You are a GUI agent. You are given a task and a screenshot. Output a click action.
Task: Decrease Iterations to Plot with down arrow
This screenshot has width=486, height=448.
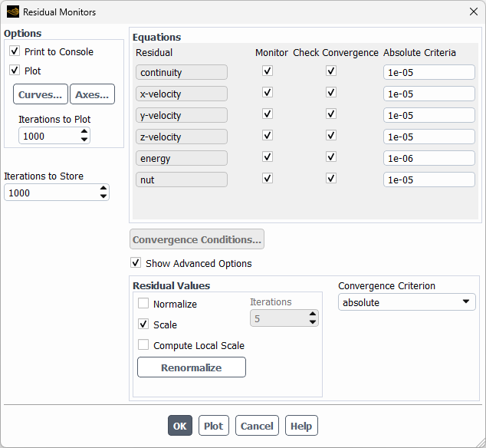click(84, 140)
